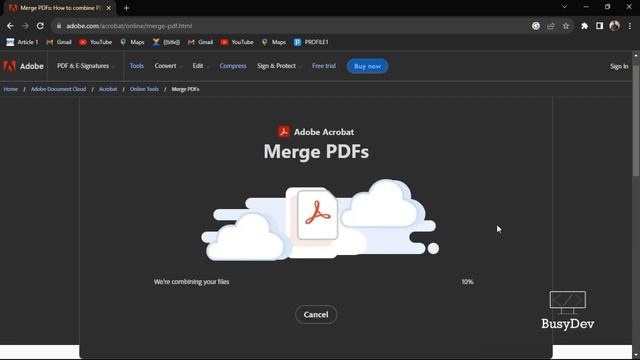
Task: Open the first Gmail bookmark
Action: pos(59,42)
